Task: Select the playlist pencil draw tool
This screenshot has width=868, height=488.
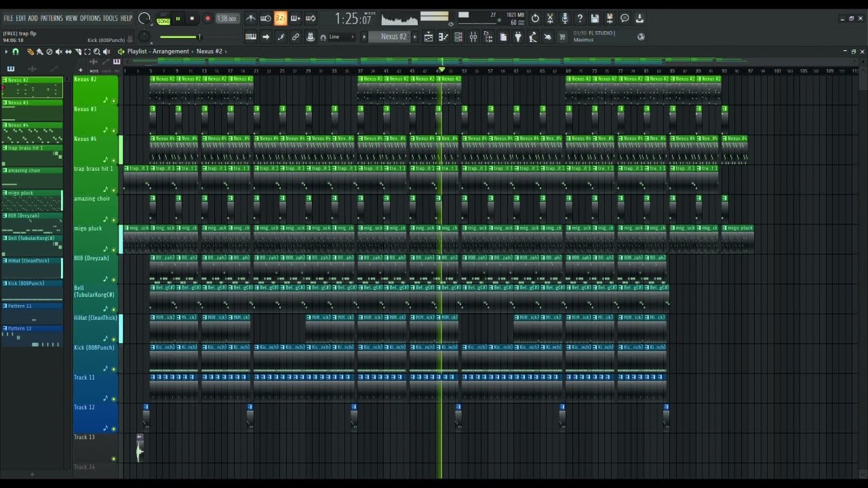Action: (30, 52)
